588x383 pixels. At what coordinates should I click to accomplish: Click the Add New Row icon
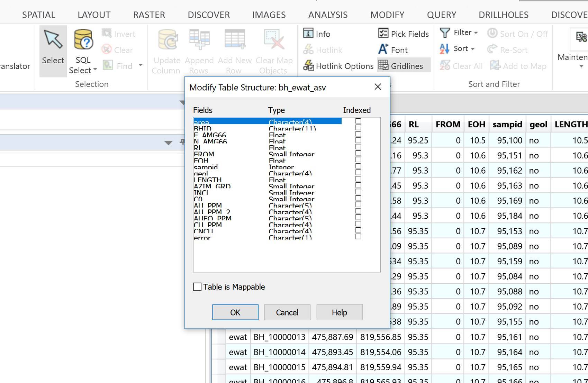tap(235, 39)
